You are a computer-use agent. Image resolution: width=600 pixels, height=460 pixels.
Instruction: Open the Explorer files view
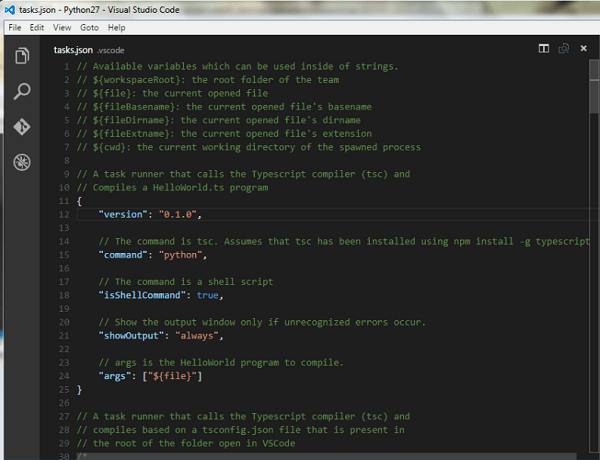pyautogui.click(x=21, y=59)
